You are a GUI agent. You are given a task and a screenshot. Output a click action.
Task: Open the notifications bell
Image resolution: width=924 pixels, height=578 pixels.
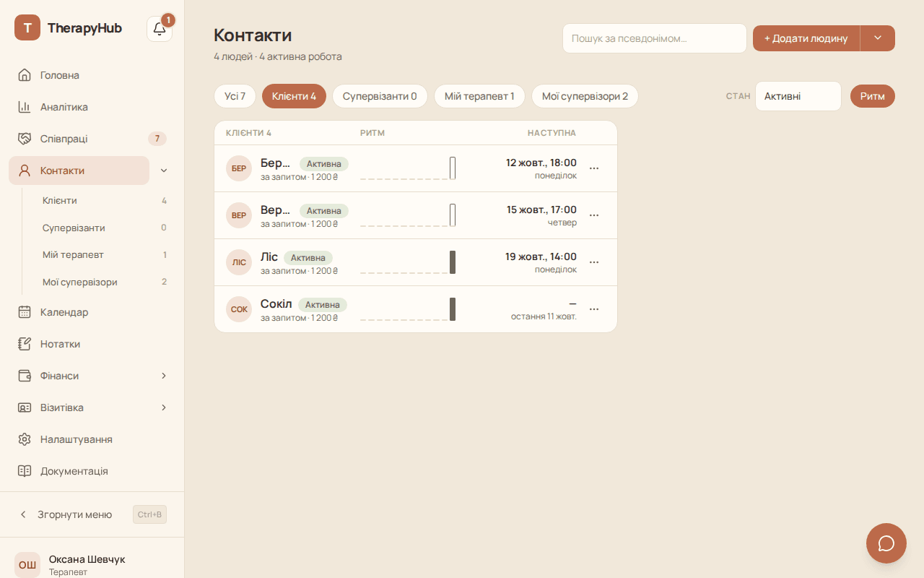tap(160, 29)
